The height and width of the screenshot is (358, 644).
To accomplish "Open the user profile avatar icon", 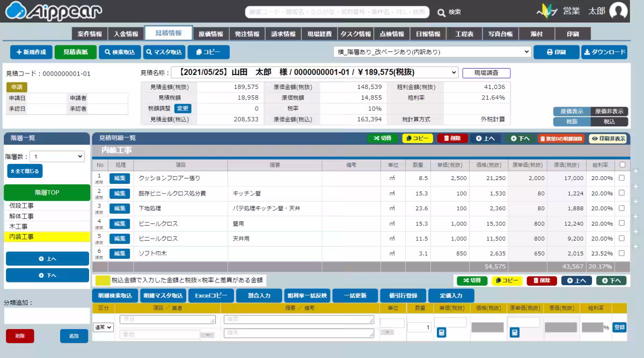I will pyautogui.click(x=619, y=11).
